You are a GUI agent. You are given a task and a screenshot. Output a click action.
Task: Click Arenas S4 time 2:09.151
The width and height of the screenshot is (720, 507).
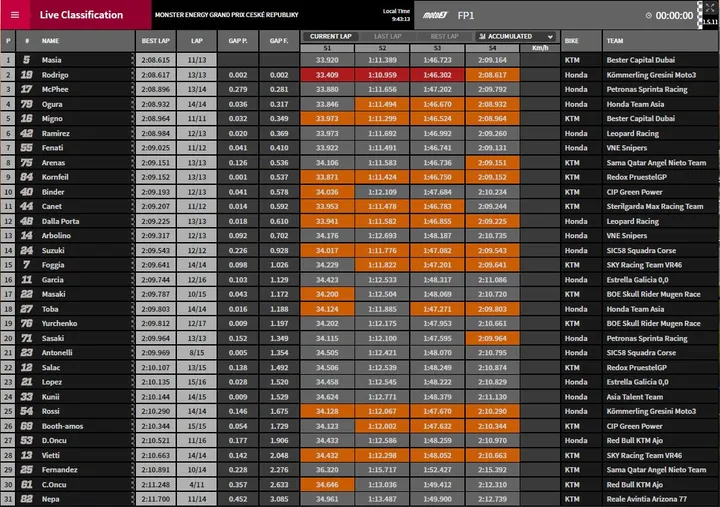[x=492, y=163]
